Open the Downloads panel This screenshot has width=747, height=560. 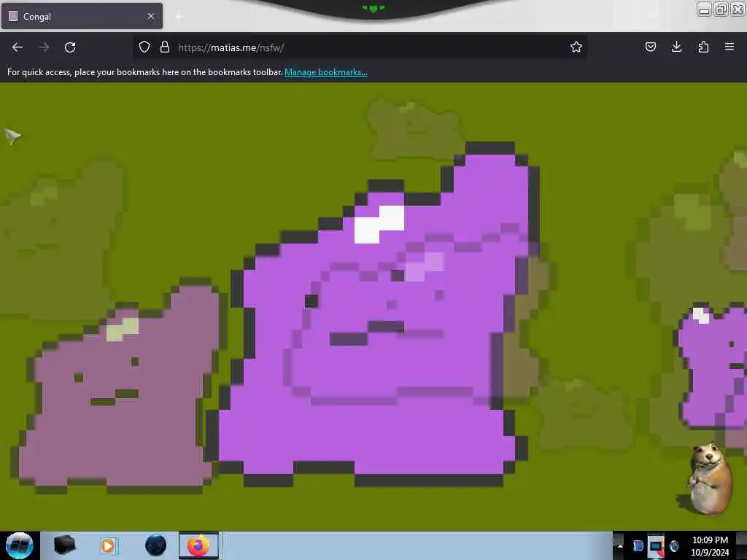coord(676,47)
